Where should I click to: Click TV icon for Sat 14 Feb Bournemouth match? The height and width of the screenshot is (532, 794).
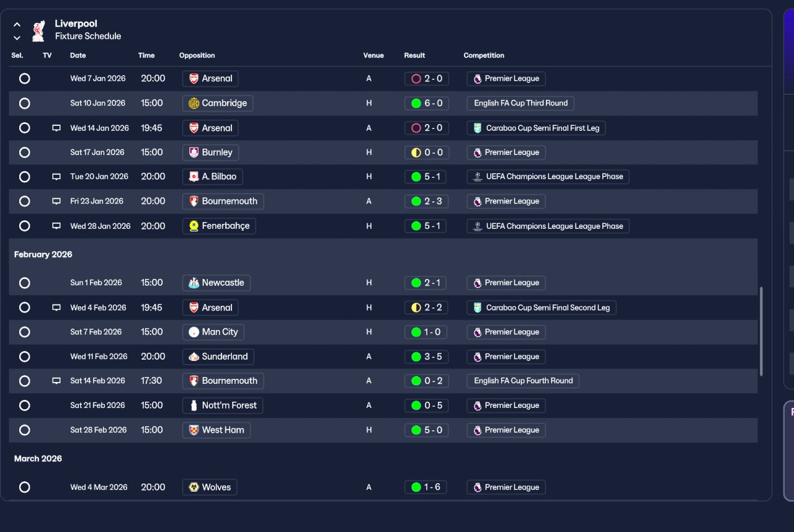click(x=56, y=381)
